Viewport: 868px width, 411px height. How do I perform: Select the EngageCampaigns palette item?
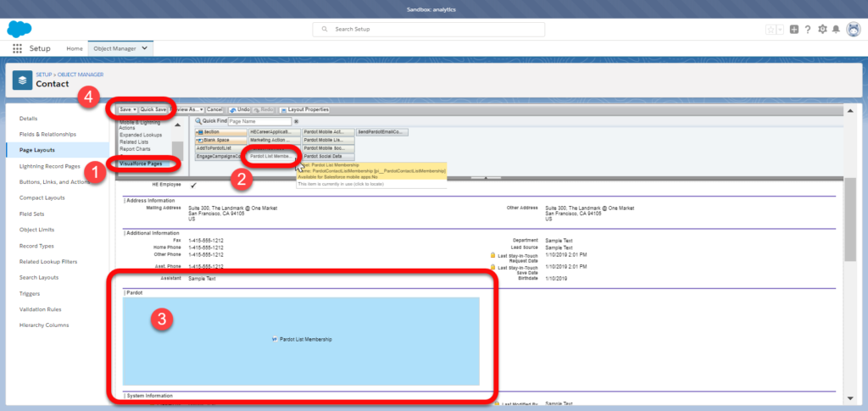point(220,157)
